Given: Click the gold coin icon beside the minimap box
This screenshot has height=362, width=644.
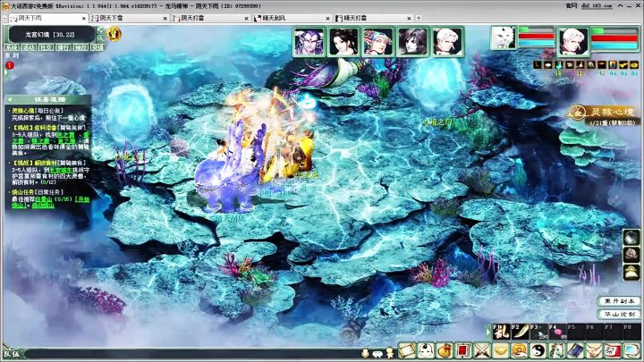Looking at the screenshot, I should point(114,34).
